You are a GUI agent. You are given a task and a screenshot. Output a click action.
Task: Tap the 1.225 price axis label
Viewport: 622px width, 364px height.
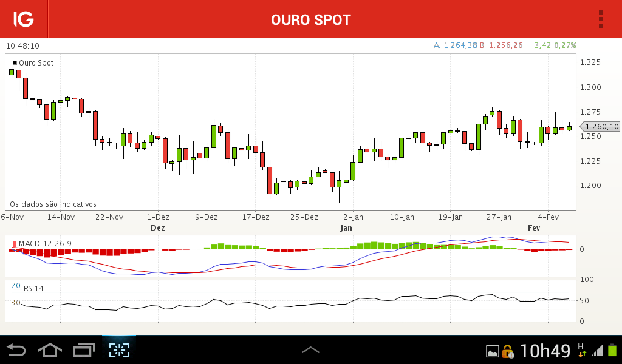[x=590, y=161]
